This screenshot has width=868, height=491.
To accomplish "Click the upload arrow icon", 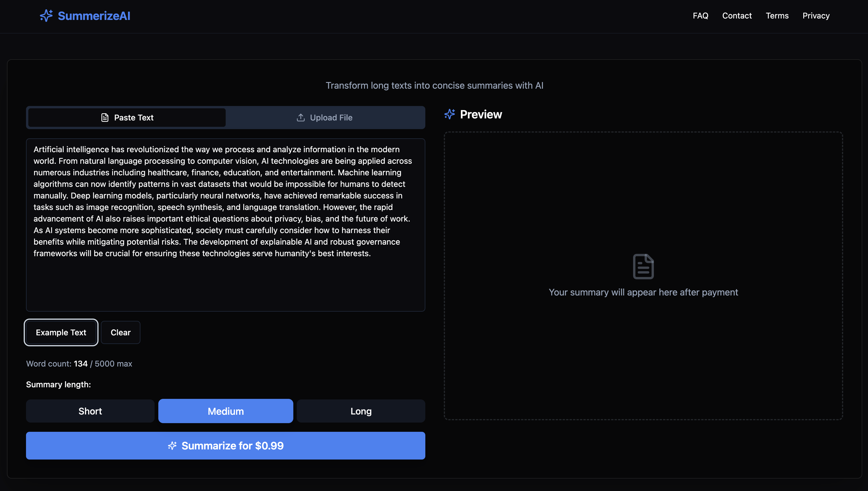I will coord(301,118).
